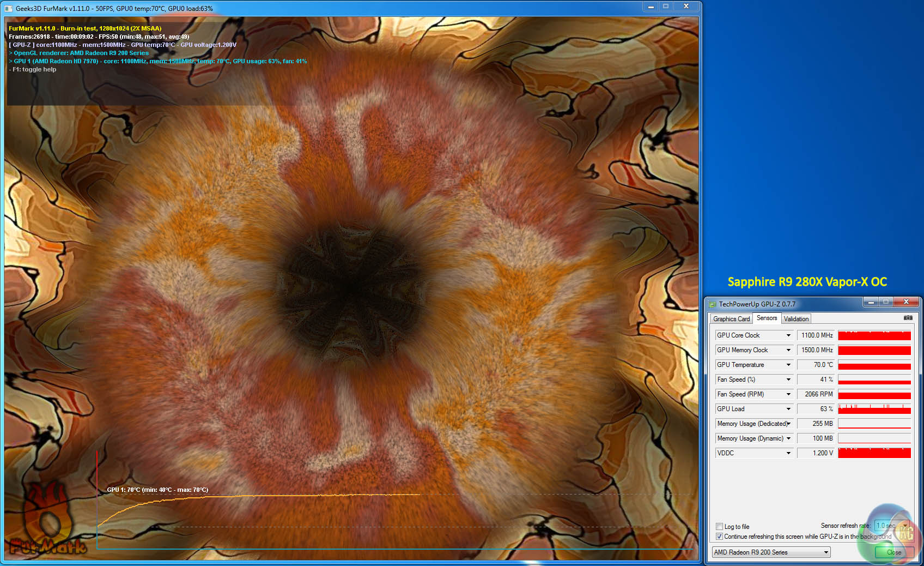Uncheck Continue refreshing in background checkbox

(719, 537)
